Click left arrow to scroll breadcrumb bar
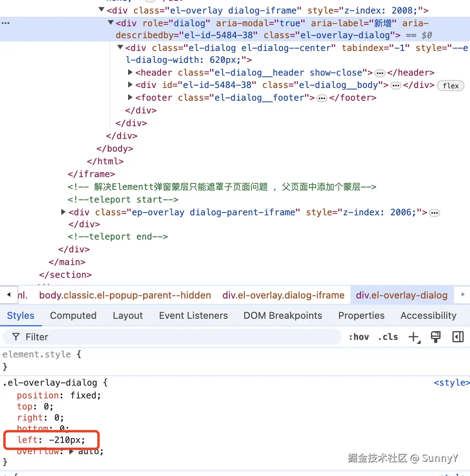This screenshot has height=476, width=470. point(8,295)
